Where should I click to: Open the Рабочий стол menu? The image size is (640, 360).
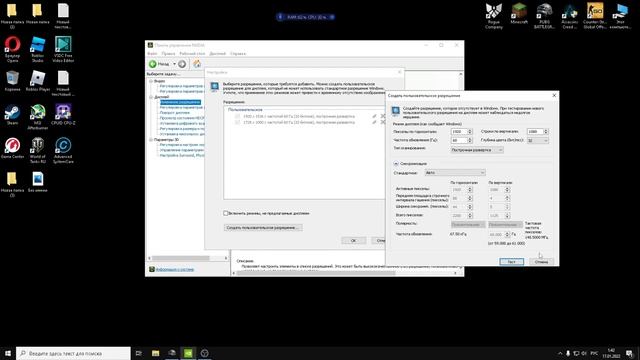[192, 53]
